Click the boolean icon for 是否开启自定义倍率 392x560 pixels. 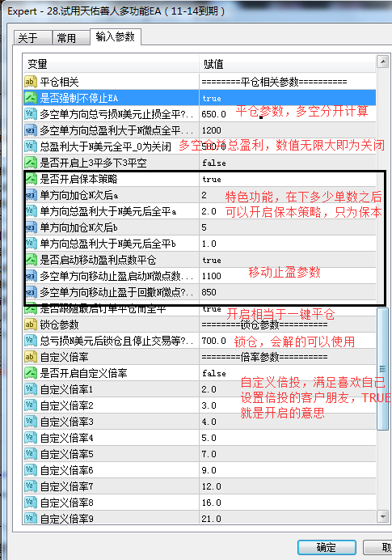[x=31, y=373]
